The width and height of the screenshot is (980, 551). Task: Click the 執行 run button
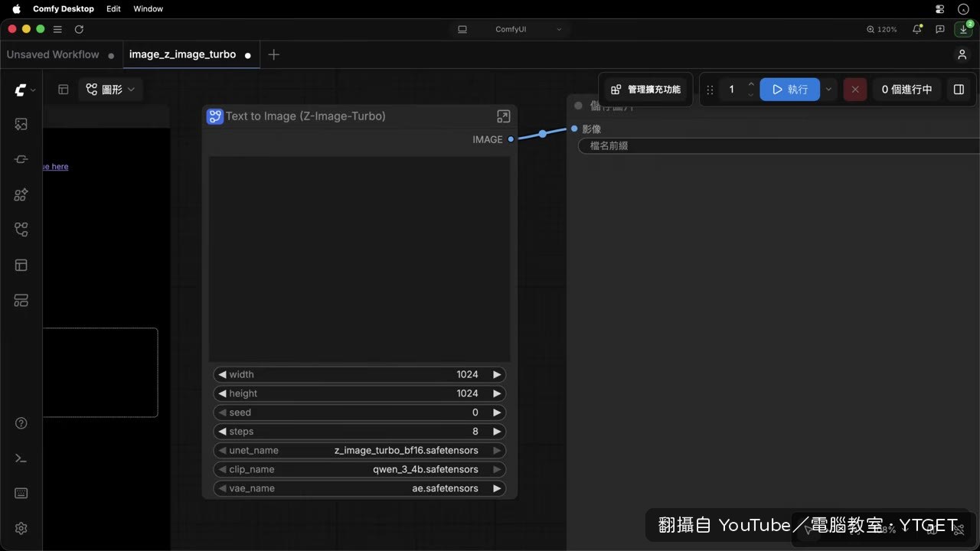(789, 90)
